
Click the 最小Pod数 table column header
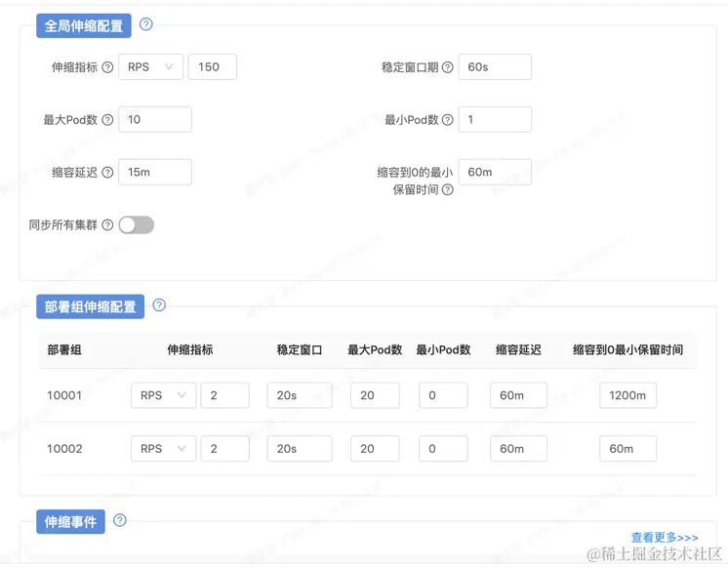click(x=443, y=349)
